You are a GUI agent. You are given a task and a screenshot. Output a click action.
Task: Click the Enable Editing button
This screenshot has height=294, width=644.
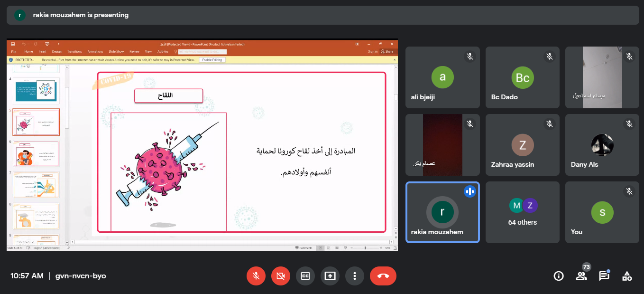212,60
